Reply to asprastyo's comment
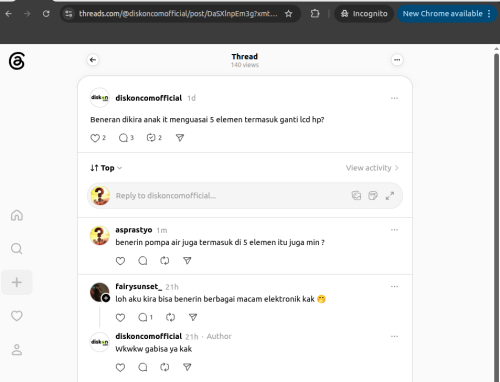Viewport: 500px width, 382px height. [143, 261]
